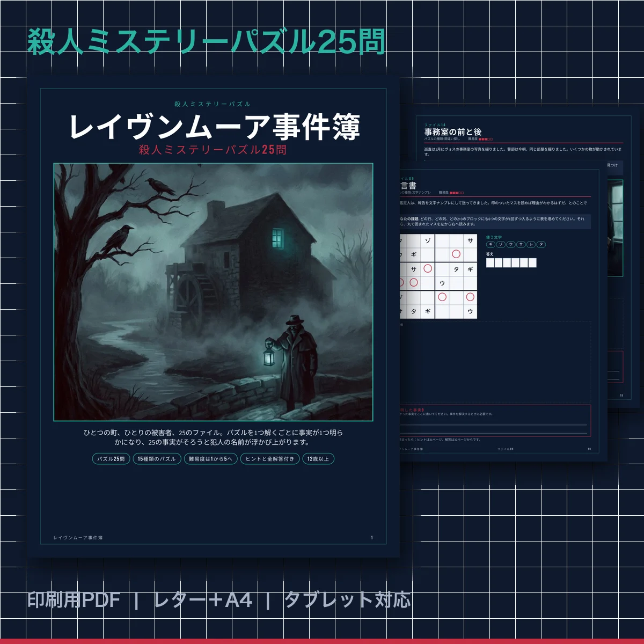
Task: Click the レター＋A4 text at the bottom
Action: coord(203,600)
